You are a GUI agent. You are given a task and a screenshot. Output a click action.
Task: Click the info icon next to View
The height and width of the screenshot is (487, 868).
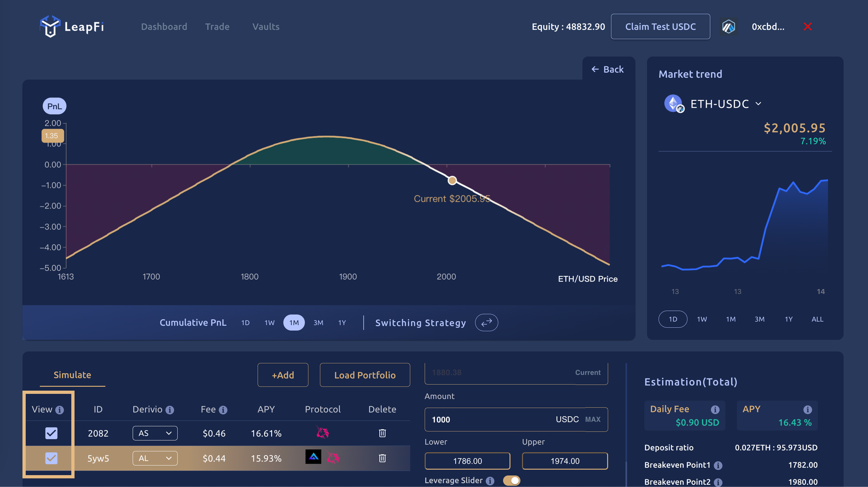(x=60, y=410)
